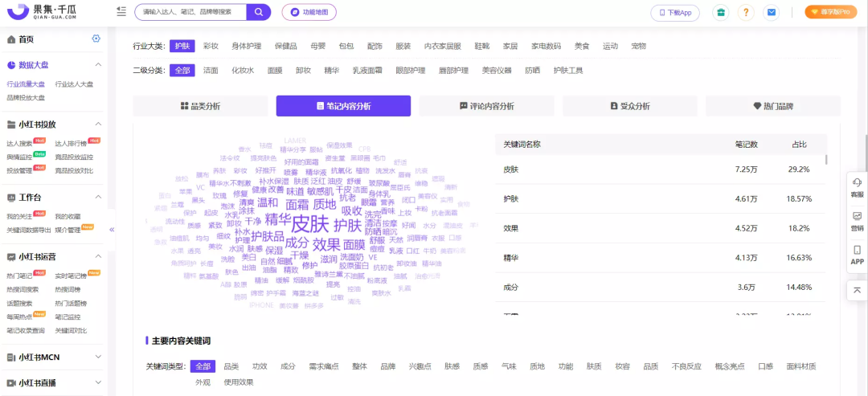The height and width of the screenshot is (396, 868).
Task: Open the 客服 headset icon on right
Action: 857,186
